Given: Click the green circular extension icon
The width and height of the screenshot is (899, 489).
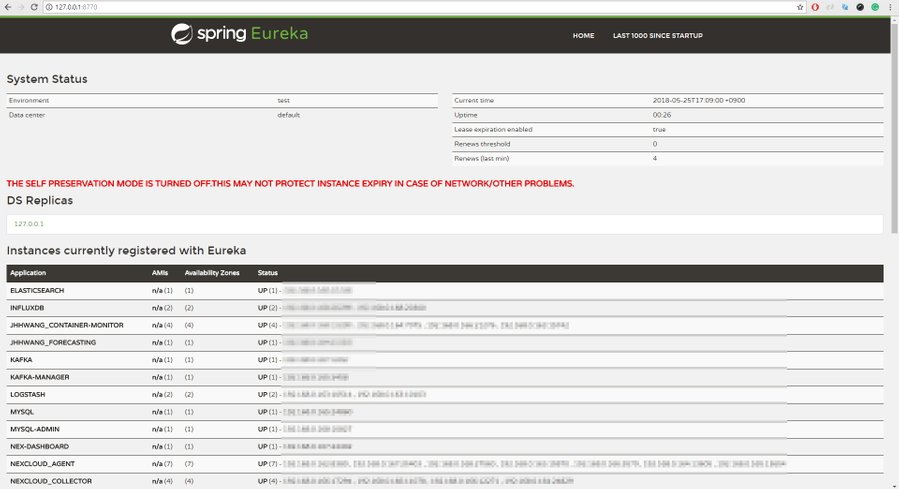Looking at the screenshot, I should coord(875,7).
